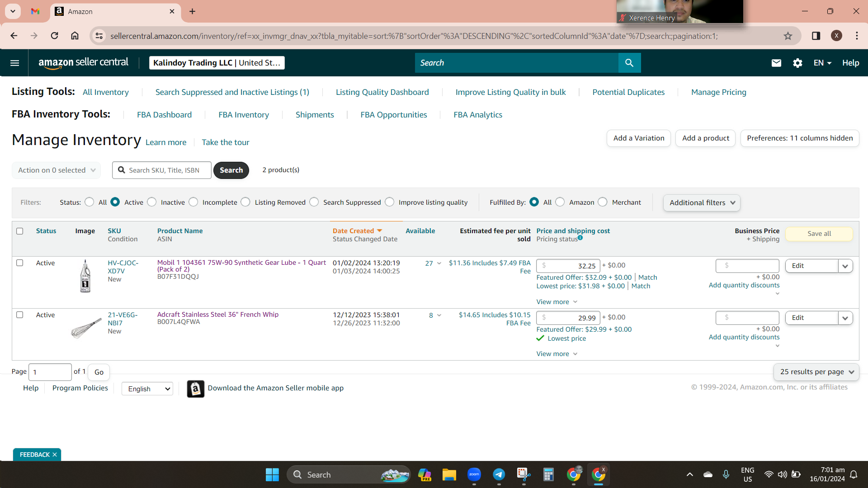Show hidden system tray icons

(x=689, y=474)
